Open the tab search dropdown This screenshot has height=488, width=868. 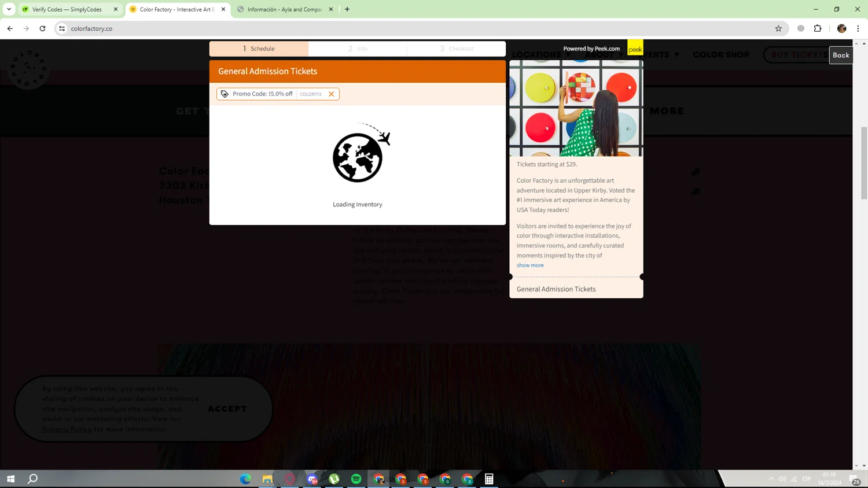(9, 9)
